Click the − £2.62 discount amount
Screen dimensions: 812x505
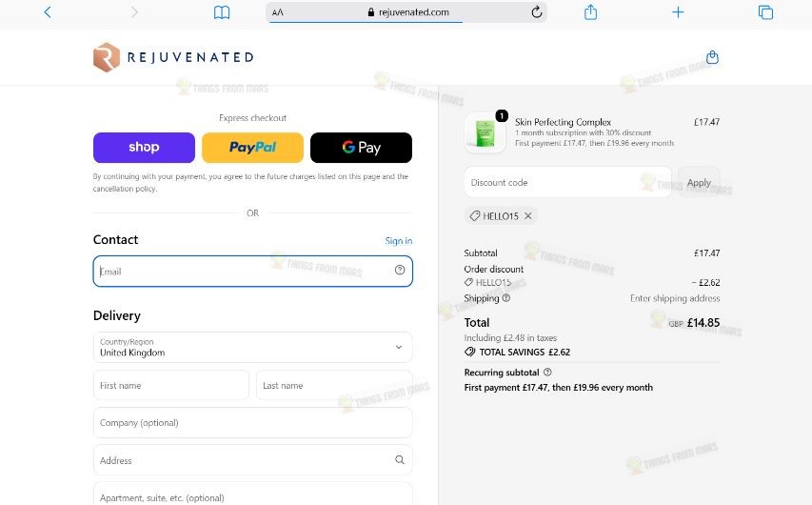(705, 283)
